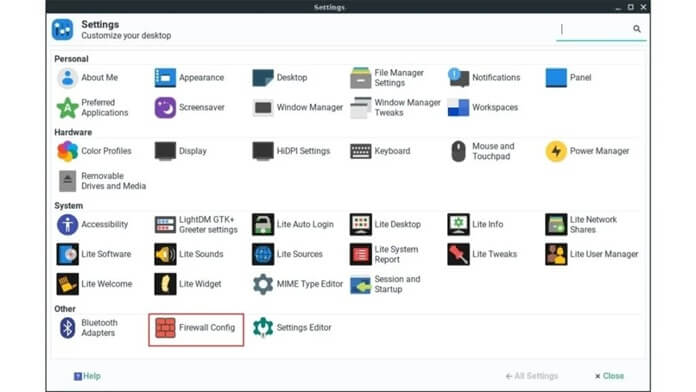Open the Lite Info icon
This screenshot has width=696, height=392.
point(458,225)
